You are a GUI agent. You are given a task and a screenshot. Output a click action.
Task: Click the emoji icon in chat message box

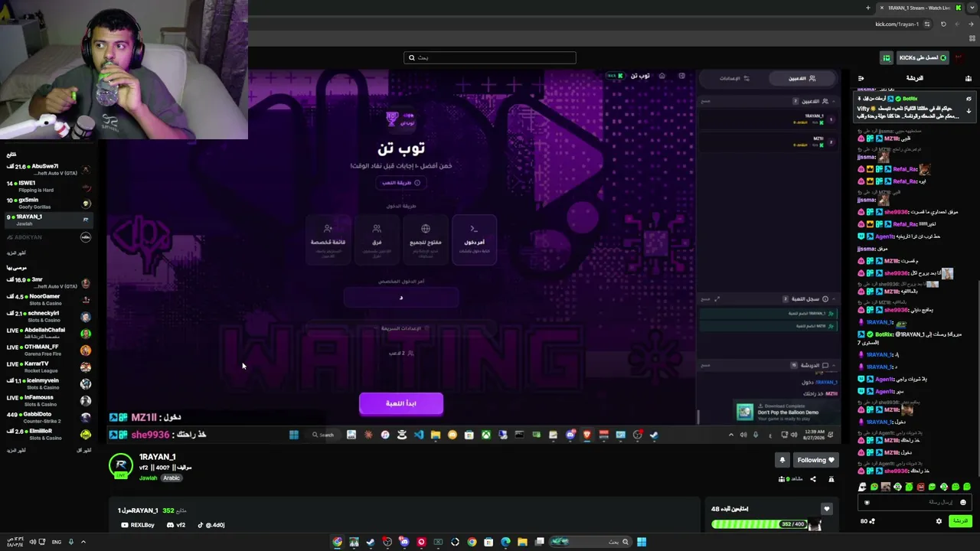pyautogui.click(x=963, y=503)
